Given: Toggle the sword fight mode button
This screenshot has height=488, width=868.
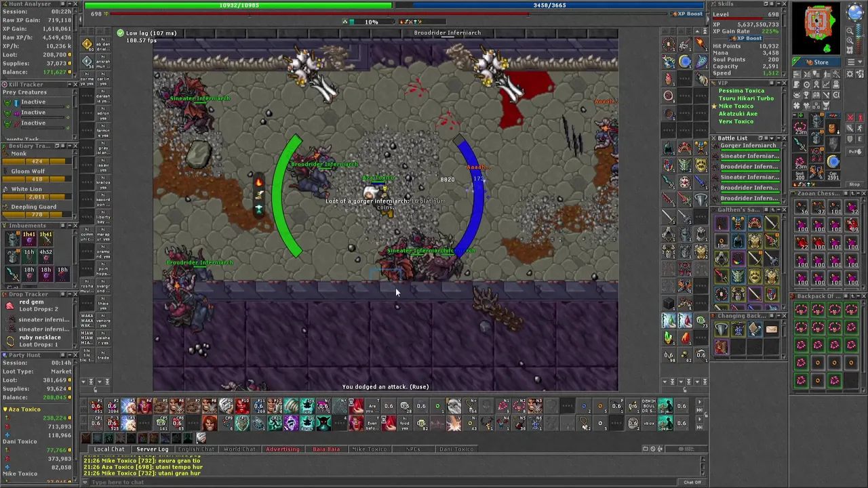Looking at the screenshot, I should tap(850, 128).
